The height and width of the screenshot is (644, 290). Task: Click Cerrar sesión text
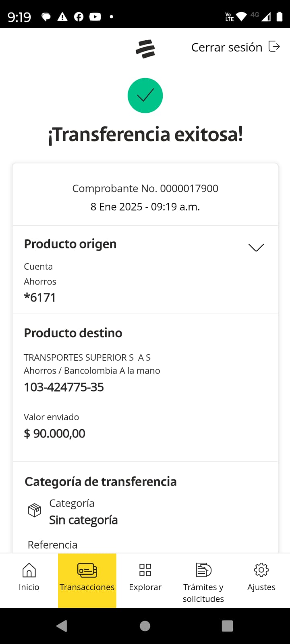click(x=226, y=47)
